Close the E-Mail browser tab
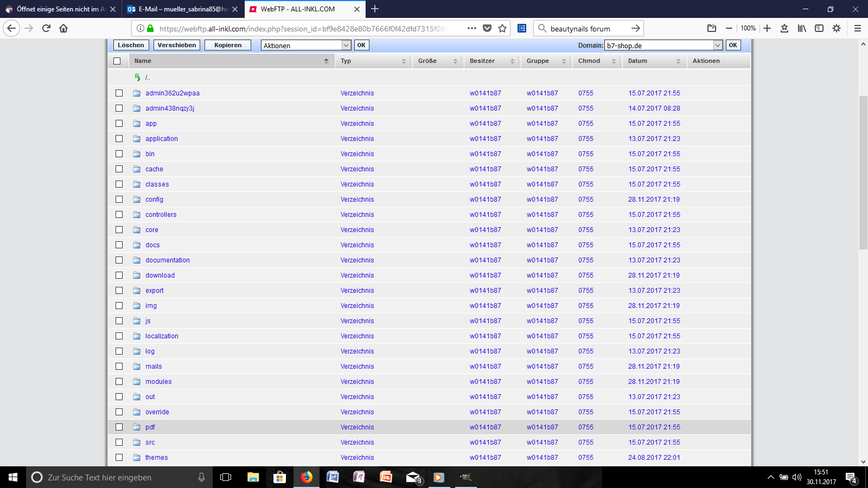The image size is (868, 488). (235, 9)
